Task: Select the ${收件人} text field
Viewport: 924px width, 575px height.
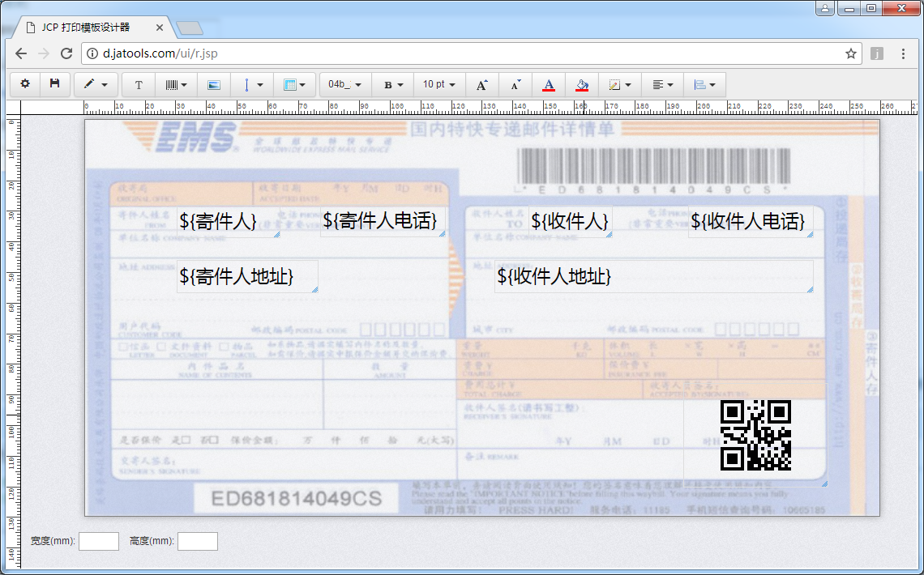Action: [571, 222]
